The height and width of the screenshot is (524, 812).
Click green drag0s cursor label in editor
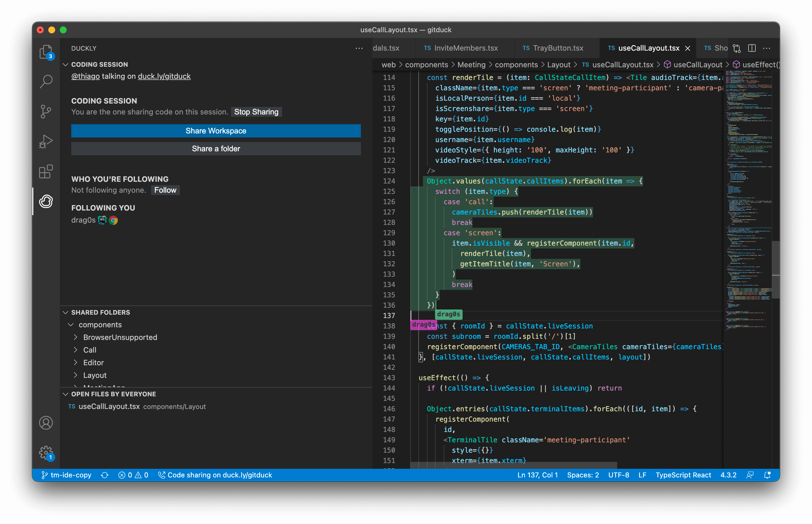[x=448, y=314]
